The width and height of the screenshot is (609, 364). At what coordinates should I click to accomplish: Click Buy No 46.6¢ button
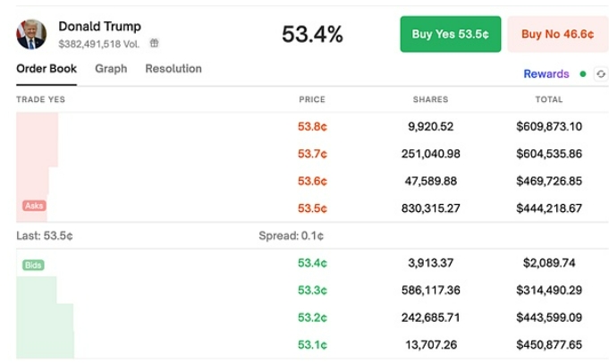click(558, 34)
